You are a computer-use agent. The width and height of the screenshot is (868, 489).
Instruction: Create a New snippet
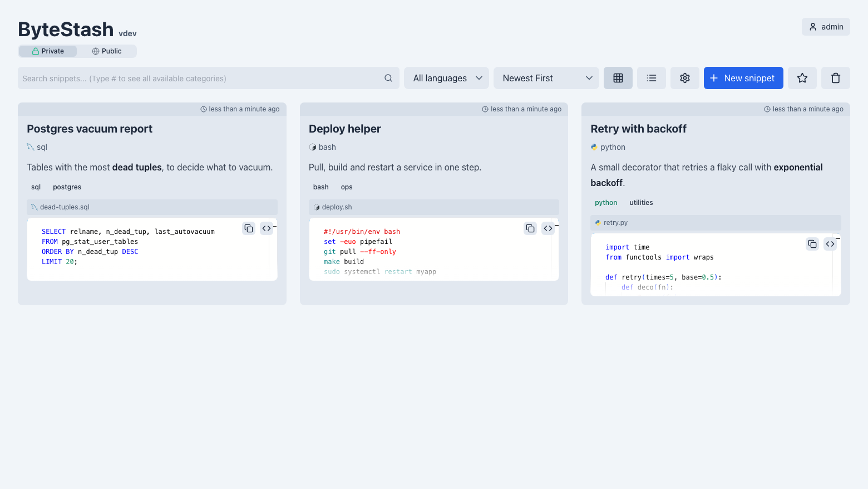point(743,78)
